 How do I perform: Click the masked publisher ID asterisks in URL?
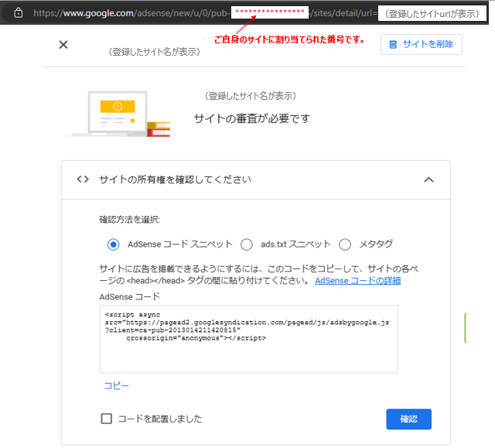point(269,13)
